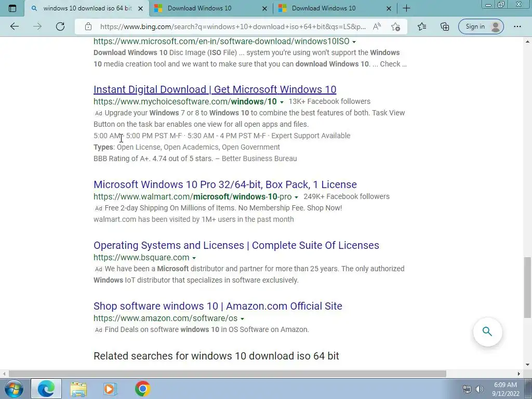
Task: Open File Explorer from the taskbar
Action: click(x=78, y=389)
